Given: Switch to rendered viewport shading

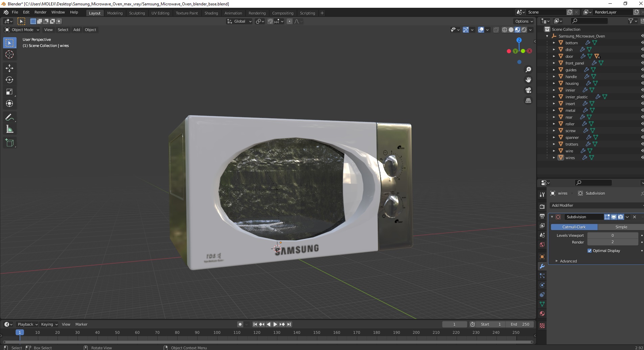Looking at the screenshot, I should click(x=524, y=30).
